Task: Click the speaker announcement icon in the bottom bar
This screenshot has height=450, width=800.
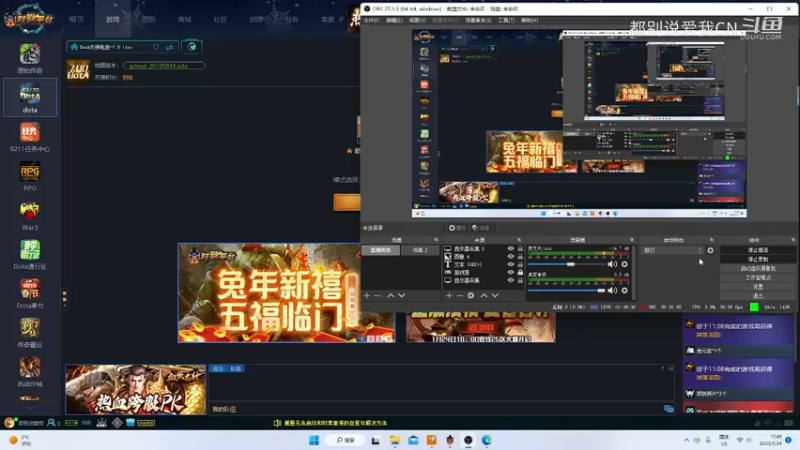Action: (277, 423)
